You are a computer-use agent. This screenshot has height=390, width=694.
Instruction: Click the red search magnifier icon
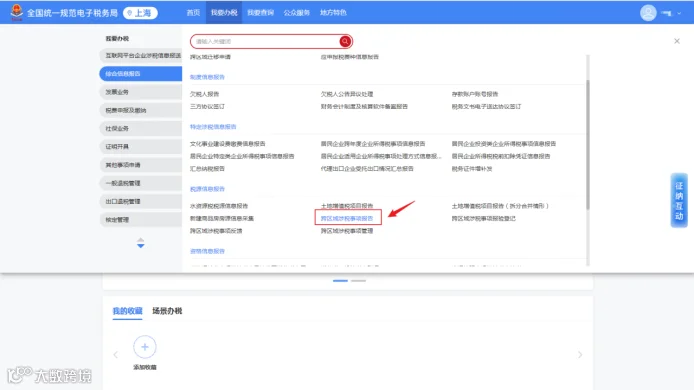(x=345, y=41)
